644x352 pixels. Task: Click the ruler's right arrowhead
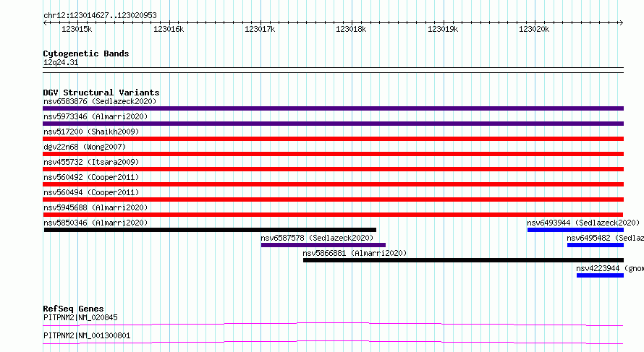621,22
